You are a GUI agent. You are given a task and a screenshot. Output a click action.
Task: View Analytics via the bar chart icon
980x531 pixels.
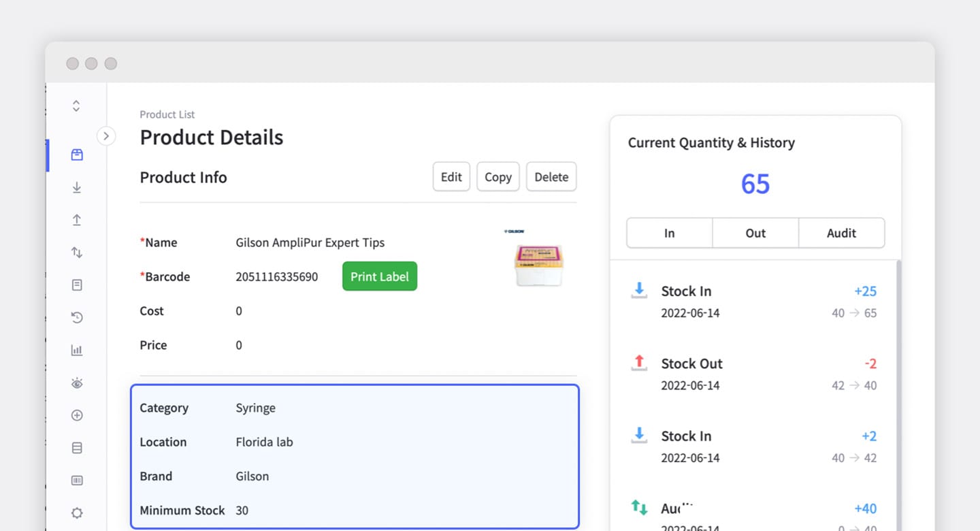pos(76,349)
